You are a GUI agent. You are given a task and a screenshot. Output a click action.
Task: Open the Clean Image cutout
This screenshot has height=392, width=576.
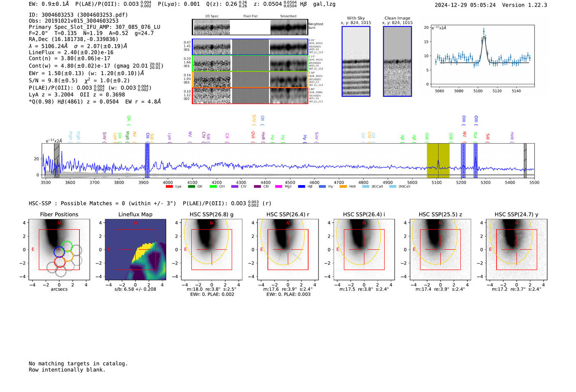pos(397,61)
